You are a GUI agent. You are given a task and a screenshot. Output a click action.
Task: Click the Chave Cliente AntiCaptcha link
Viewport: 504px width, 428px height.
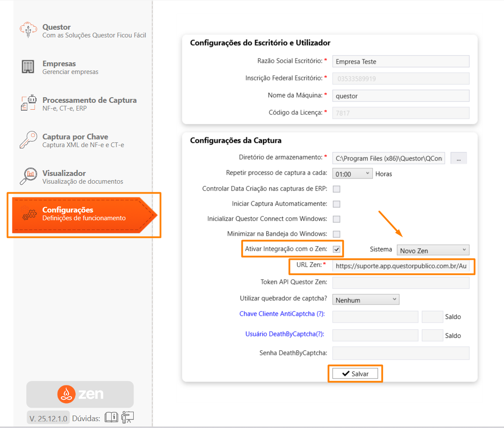click(x=282, y=314)
